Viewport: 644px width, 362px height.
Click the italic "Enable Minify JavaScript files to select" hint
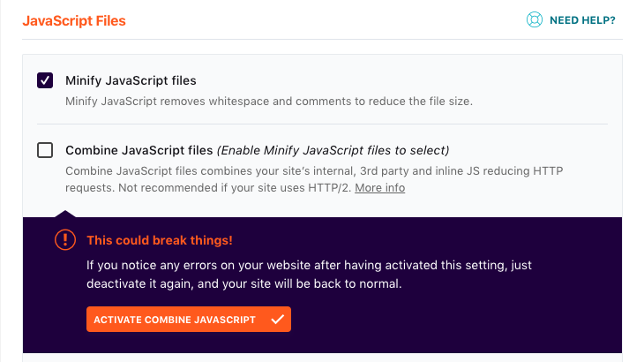tap(333, 150)
